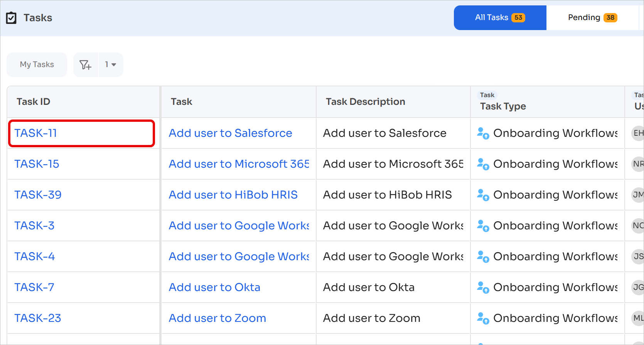This screenshot has width=644, height=345.
Task: Open task TASK-7
Action: coord(34,287)
